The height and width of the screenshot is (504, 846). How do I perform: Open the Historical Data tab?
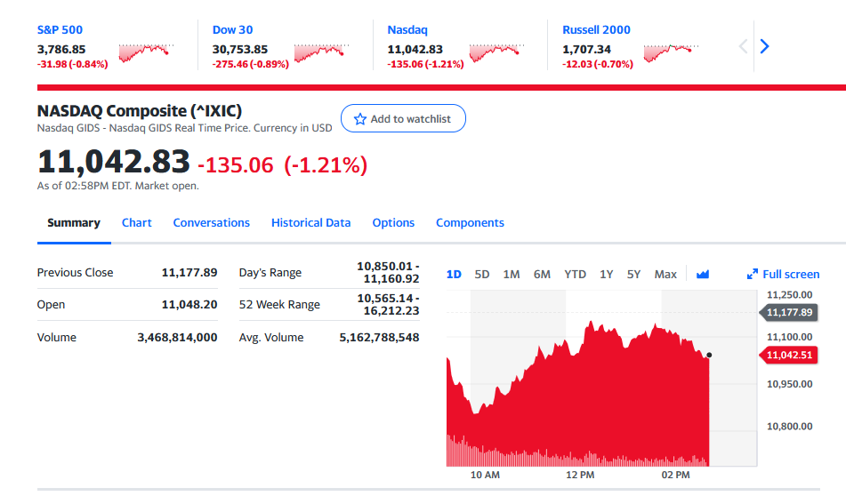click(x=310, y=223)
